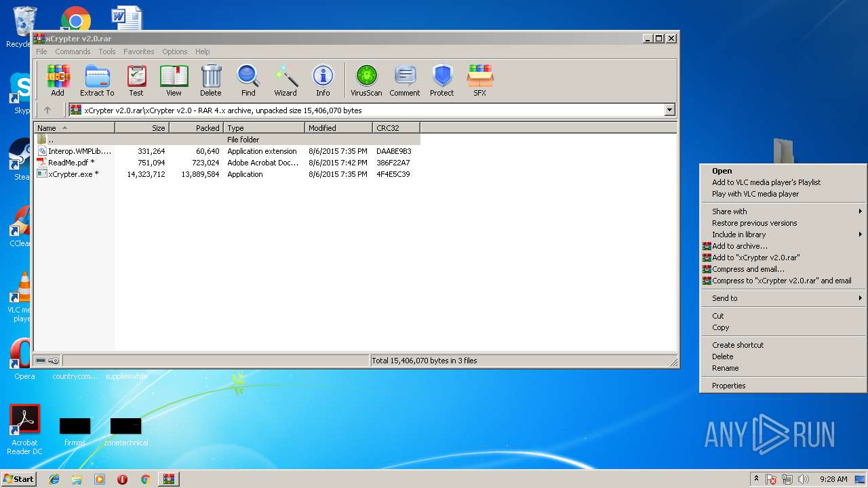Click the Start button
Screen dimensions: 868x488
pos(19,479)
